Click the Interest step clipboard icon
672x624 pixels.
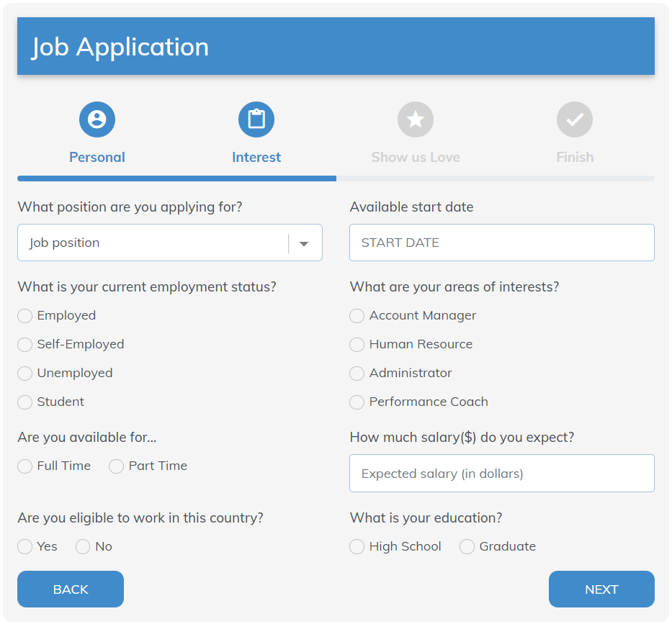click(256, 119)
